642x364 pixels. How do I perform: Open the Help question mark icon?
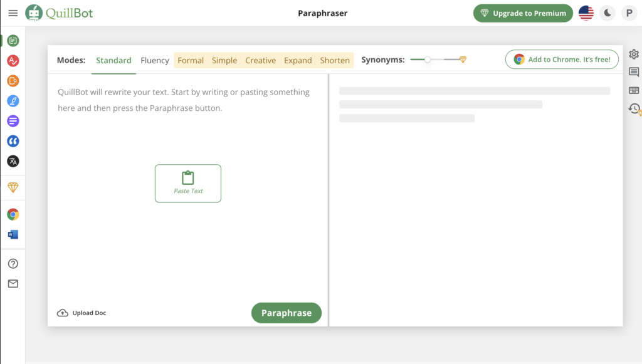tap(13, 263)
